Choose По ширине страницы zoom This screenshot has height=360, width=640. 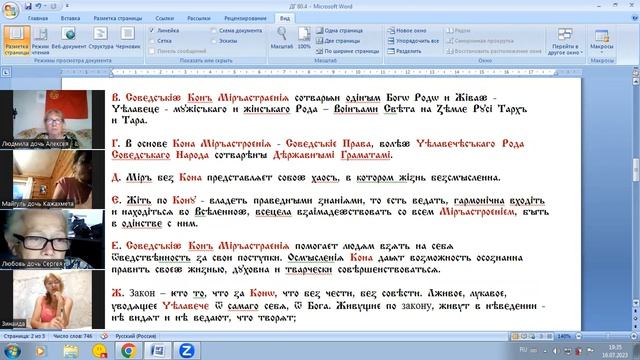(348, 51)
